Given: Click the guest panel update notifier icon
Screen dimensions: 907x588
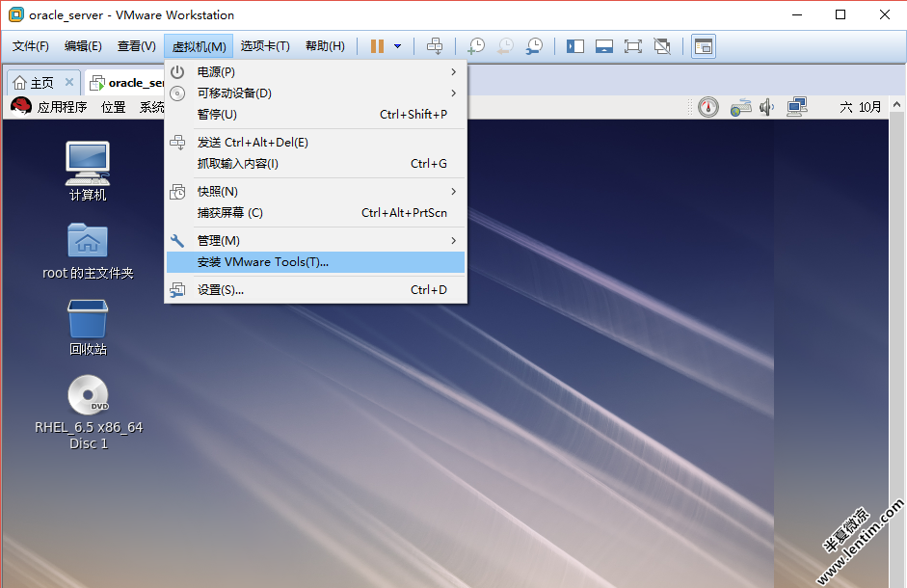Looking at the screenshot, I should pos(708,107).
